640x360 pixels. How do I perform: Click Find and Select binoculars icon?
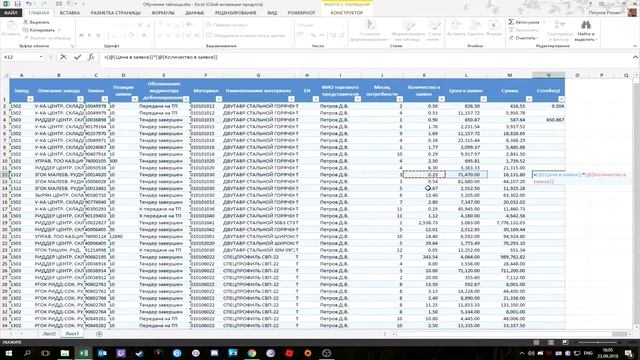586,25
